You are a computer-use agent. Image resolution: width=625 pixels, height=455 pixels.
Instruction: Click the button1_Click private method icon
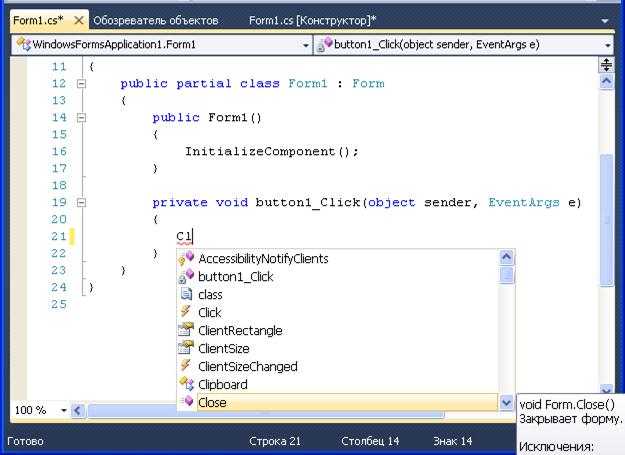[186, 276]
